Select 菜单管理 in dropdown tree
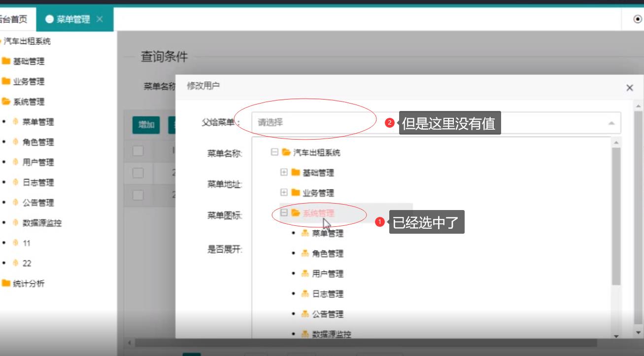The image size is (644, 356). click(328, 233)
